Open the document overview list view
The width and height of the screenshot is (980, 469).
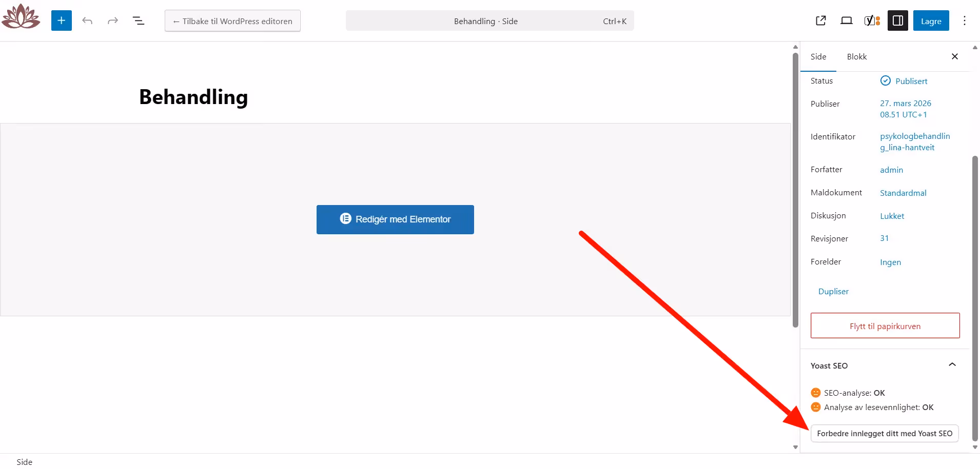point(139,21)
